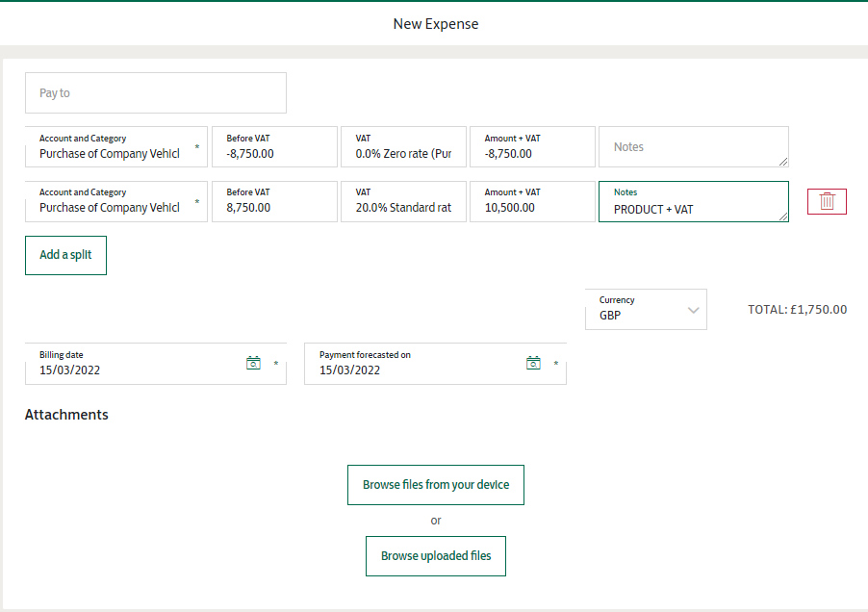868x612 pixels.
Task: Click the Before VAT field showing 8,750.00
Action: coord(274,201)
